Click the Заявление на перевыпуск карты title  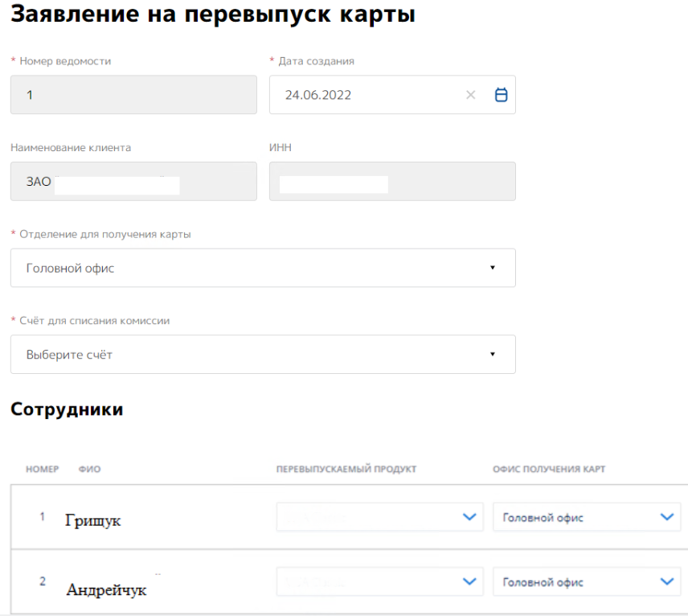click(x=213, y=14)
